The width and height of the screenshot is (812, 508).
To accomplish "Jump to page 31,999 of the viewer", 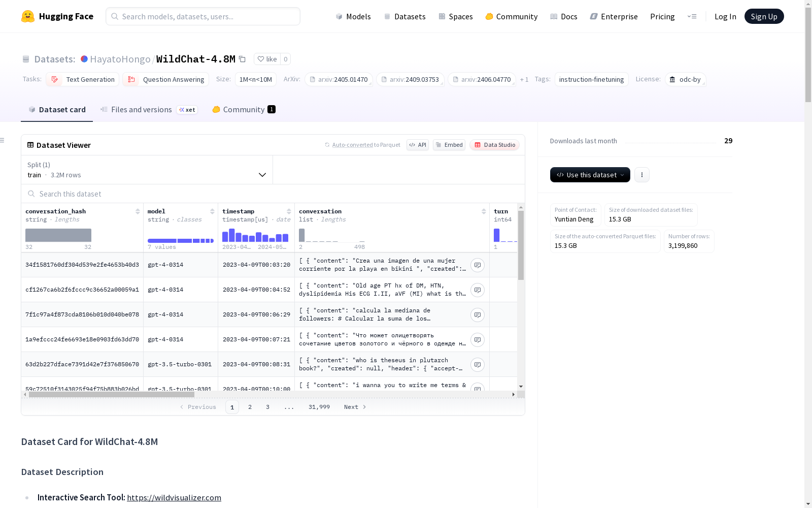I will (319, 407).
